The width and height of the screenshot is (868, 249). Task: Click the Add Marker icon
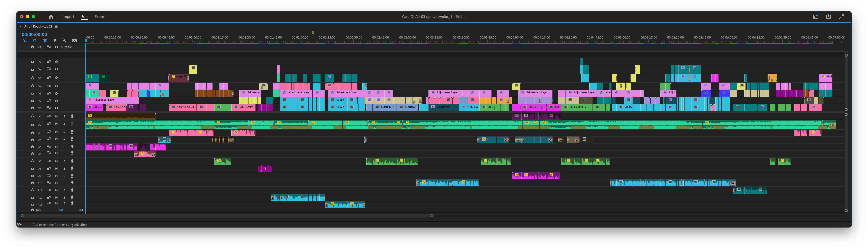(x=55, y=41)
